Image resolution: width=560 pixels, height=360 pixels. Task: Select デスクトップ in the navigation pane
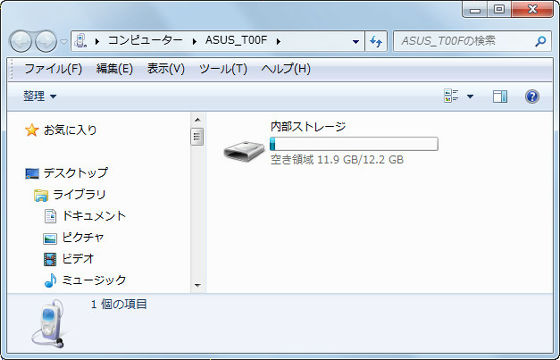[x=75, y=173]
